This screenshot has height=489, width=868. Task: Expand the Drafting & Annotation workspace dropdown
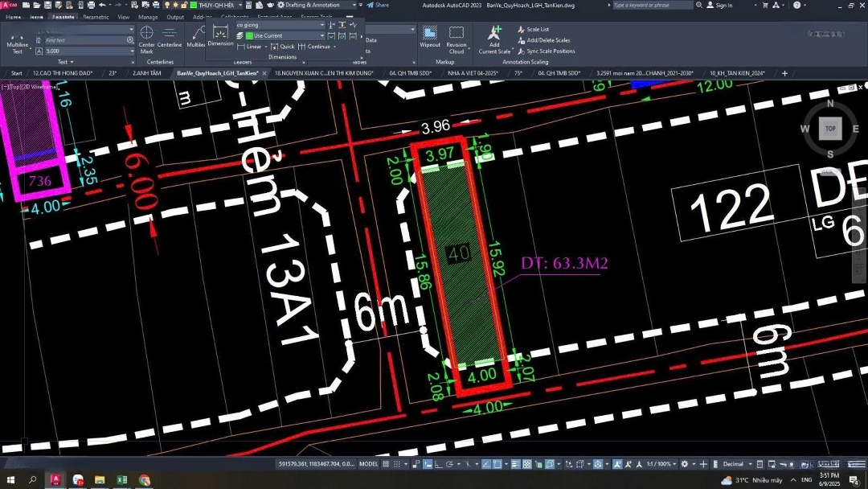(x=354, y=5)
